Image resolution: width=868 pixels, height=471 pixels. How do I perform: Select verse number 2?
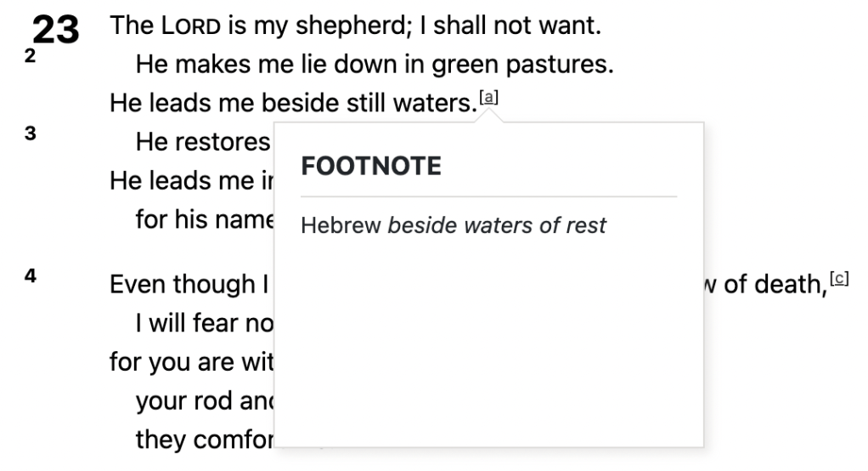30,58
